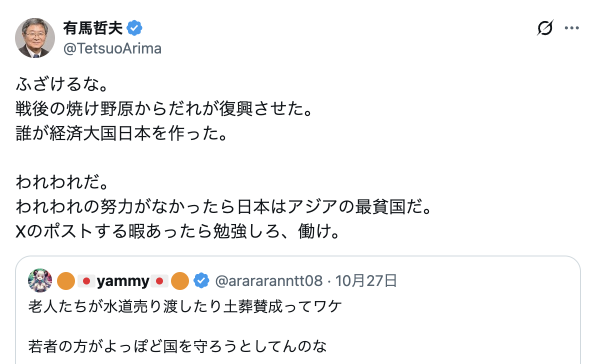Click the yammy anime avatar in quoted post
This screenshot has width=592, height=364.
(40, 280)
